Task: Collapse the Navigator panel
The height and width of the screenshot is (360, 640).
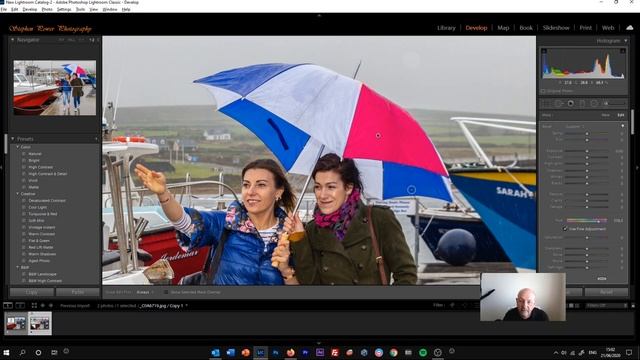Action: (x=13, y=40)
